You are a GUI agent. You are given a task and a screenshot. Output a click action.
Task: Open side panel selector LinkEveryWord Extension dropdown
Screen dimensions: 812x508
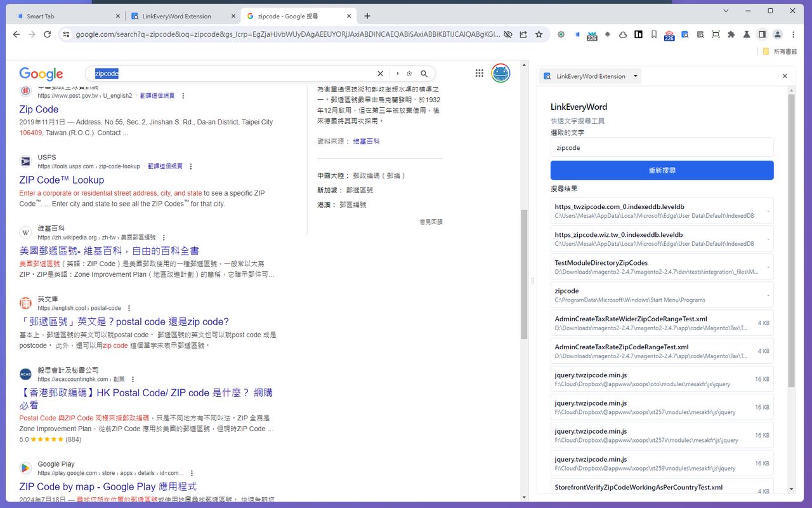point(591,76)
